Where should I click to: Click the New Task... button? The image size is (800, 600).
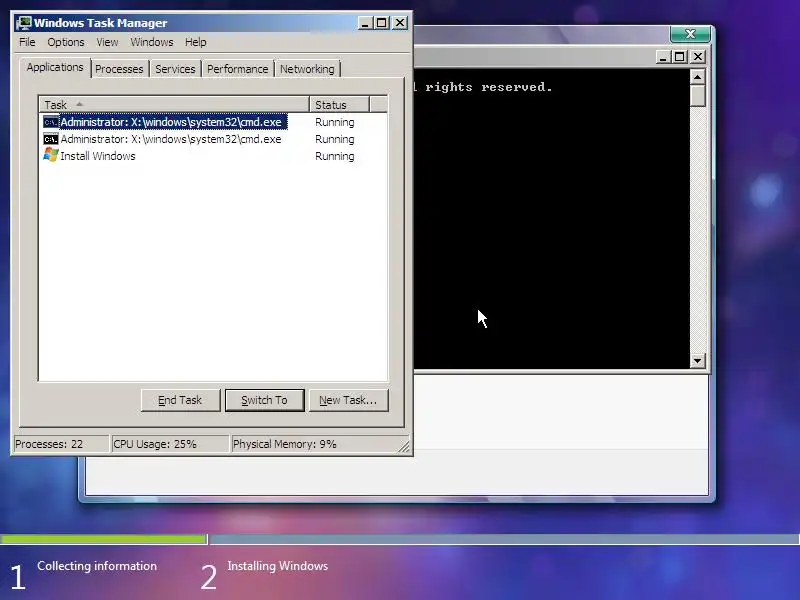point(348,400)
